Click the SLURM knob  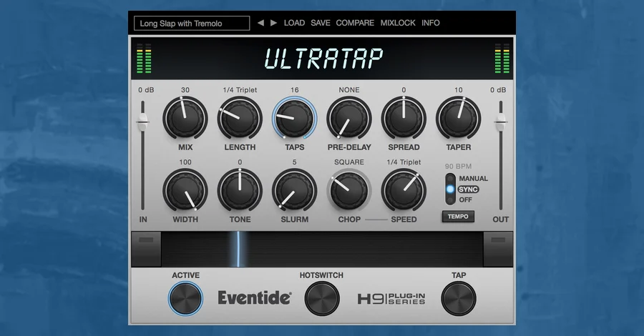pyautogui.click(x=295, y=191)
